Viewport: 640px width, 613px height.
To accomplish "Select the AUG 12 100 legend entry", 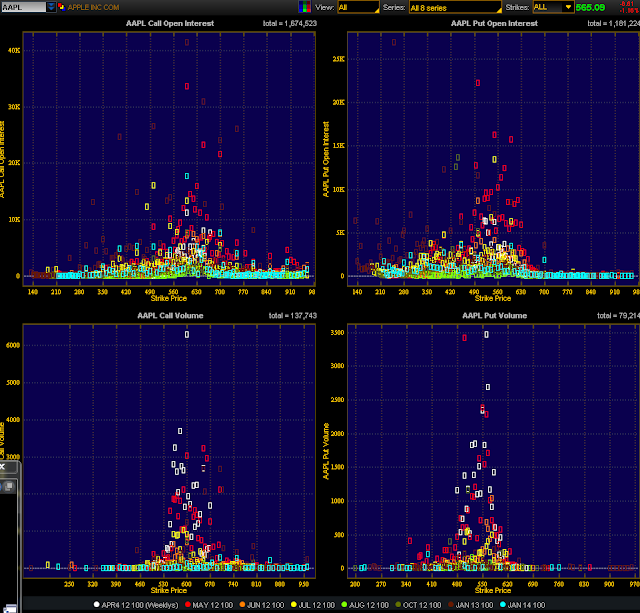I will pyautogui.click(x=365, y=605).
